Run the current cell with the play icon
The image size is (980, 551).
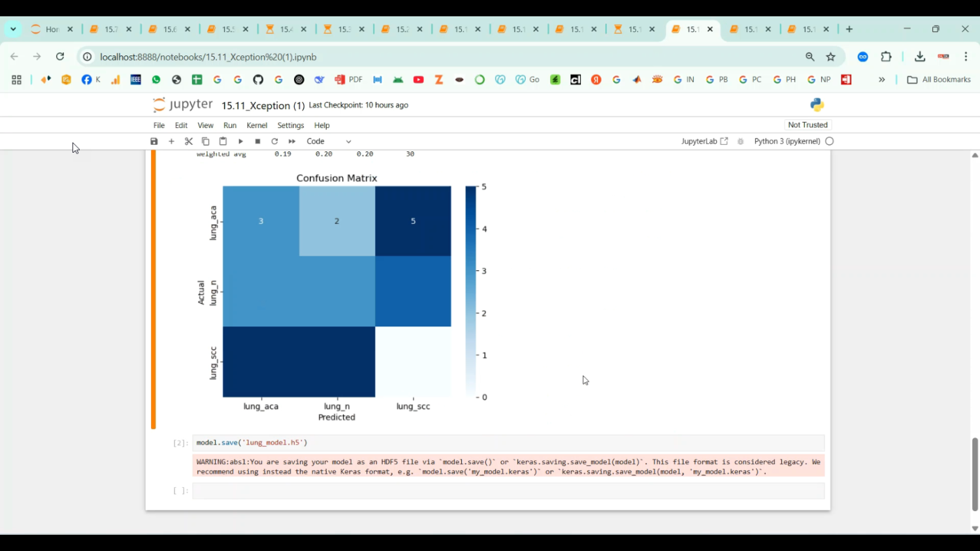click(x=240, y=141)
